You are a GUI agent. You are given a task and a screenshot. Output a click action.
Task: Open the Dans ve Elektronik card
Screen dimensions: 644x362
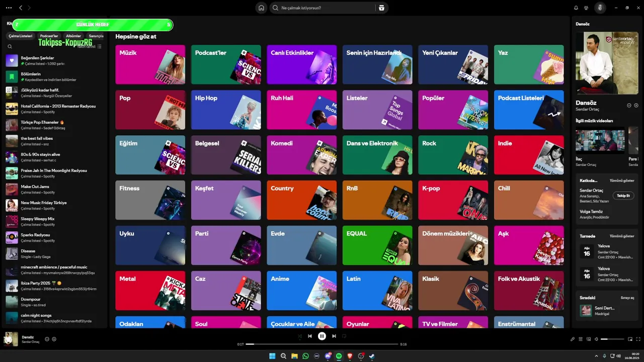point(377,155)
